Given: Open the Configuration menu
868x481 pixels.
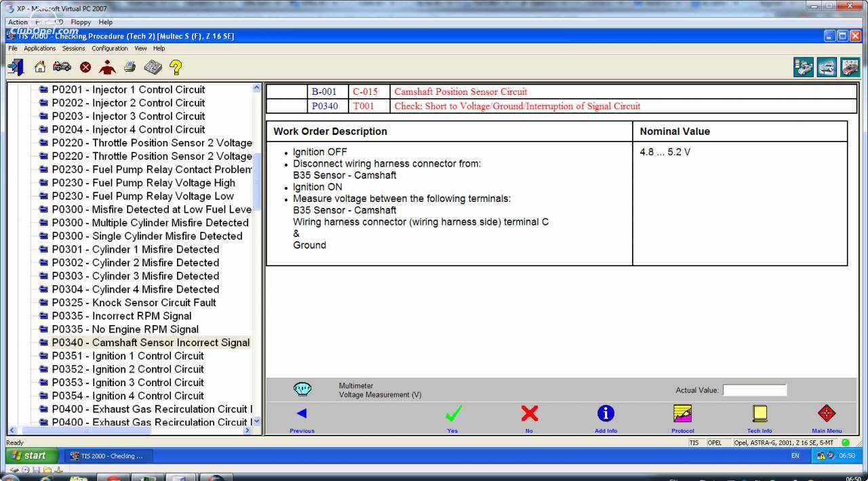Looking at the screenshot, I should [110, 49].
